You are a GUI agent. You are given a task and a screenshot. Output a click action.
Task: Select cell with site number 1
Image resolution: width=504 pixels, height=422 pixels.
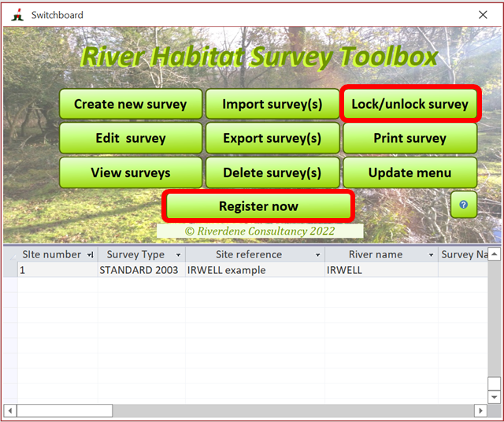click(x=57, y=270)
